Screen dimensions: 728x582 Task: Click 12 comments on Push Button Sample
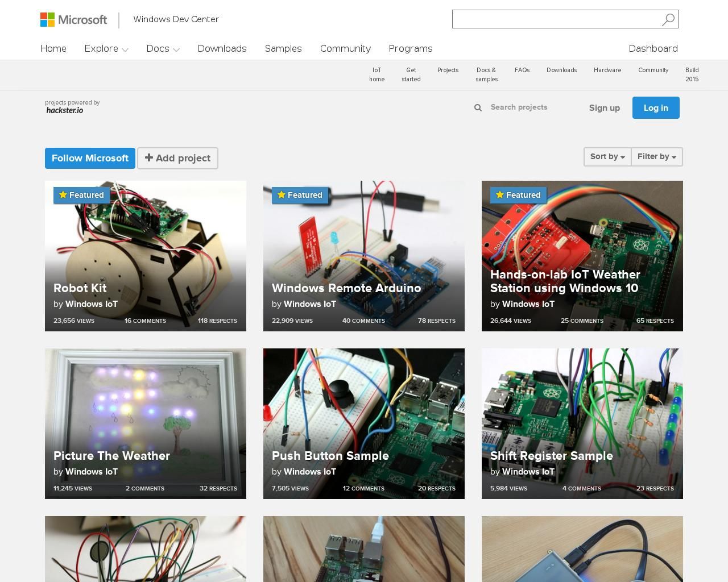tap(363, 488)
